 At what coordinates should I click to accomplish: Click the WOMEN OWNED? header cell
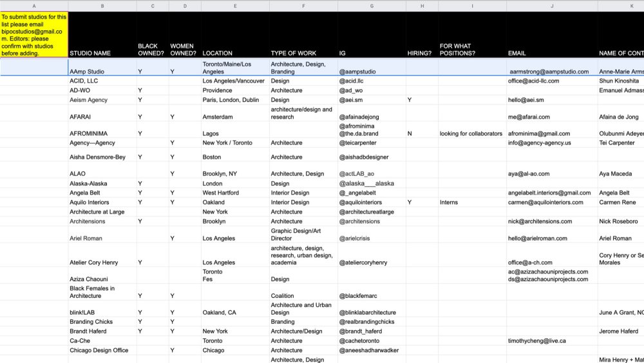185,35
